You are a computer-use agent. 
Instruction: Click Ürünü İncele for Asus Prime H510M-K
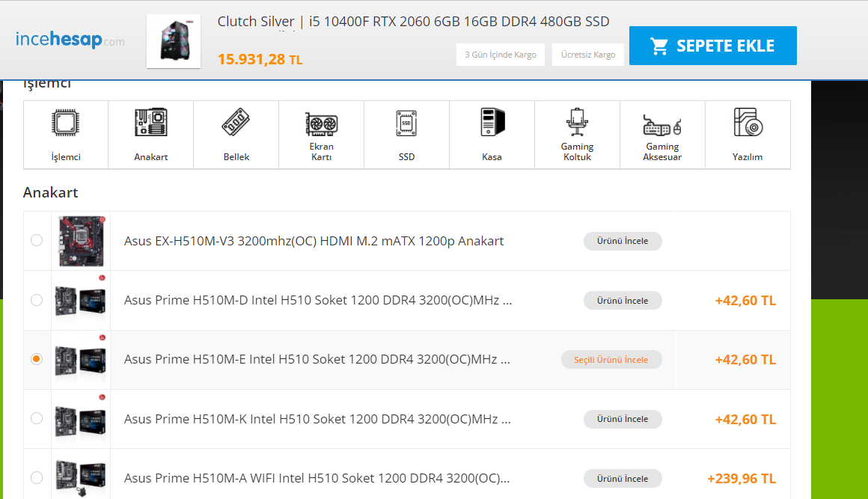click(623, 419)
